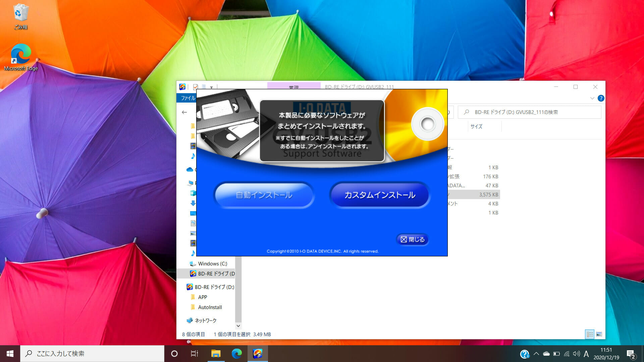Open the volume speaker tray icon
Viewport: 644px width, 362px height.
[576, 354]
